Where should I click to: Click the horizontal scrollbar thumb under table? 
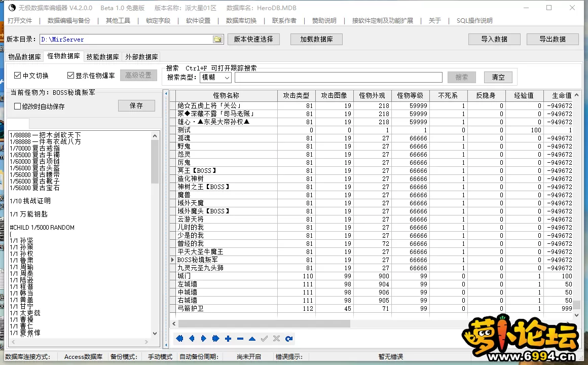(x=264, y=323)
